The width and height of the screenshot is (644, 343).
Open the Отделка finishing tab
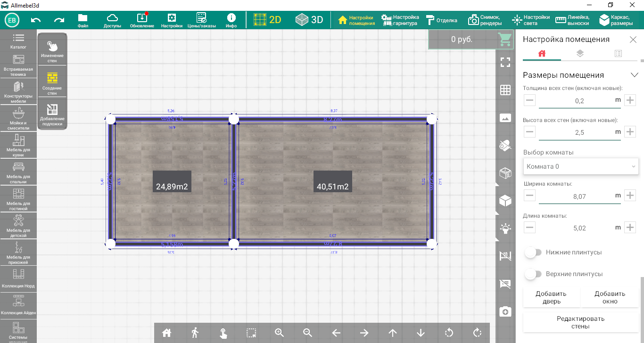[442, 20]
